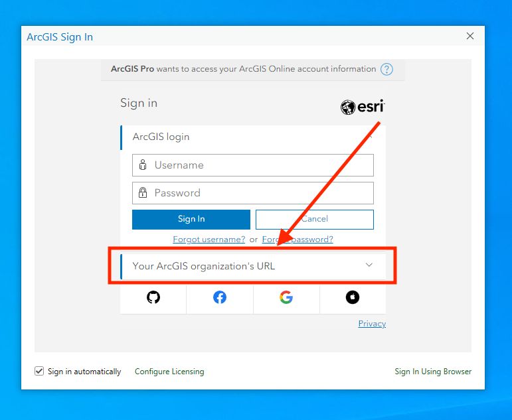The width and height of the screenshot is (512, 420).
Task: Open the Privacy link
Action: click(x=372, y=324)
